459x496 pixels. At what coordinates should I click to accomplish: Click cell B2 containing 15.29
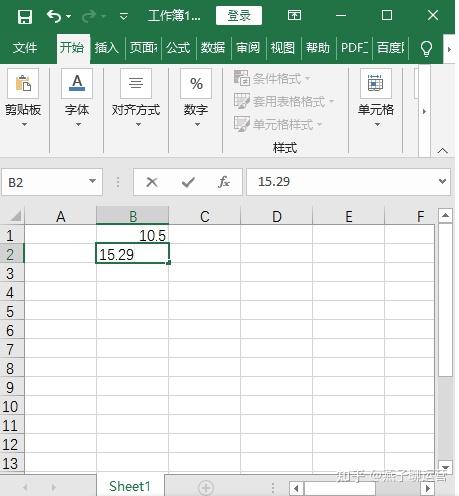133,254
